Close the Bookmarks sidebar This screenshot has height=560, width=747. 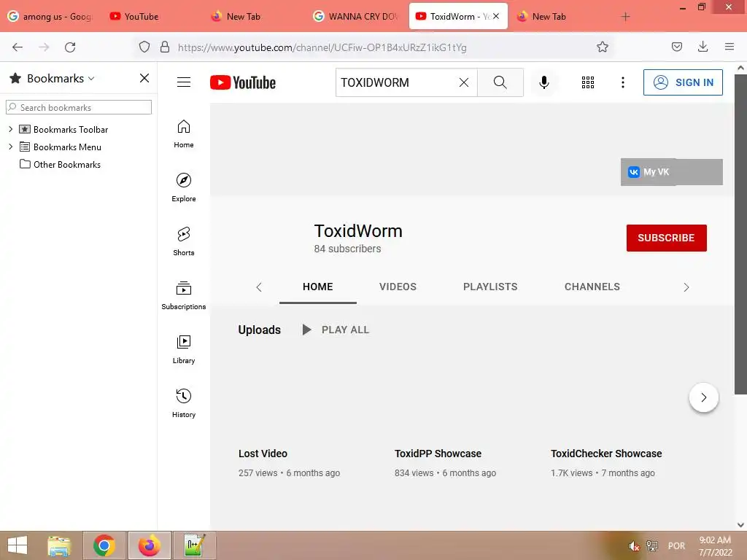[144, 78]
